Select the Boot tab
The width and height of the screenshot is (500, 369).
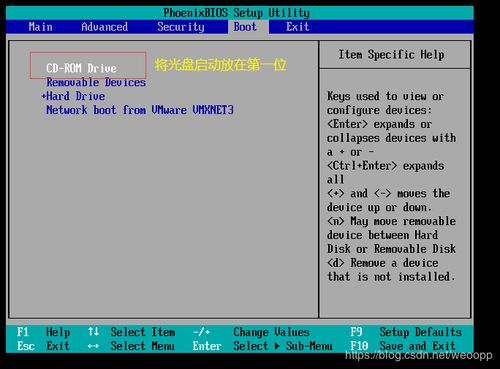click(x=245, y=27)
